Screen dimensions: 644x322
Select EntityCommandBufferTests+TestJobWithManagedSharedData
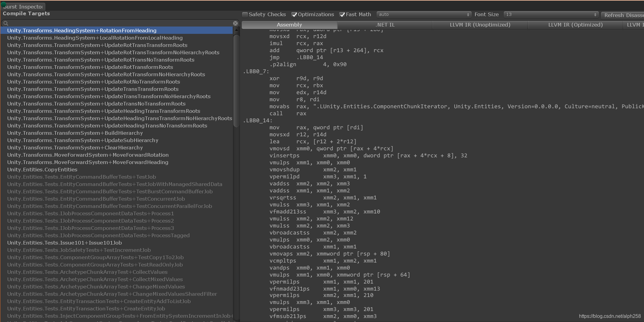[x=116, y=184]
